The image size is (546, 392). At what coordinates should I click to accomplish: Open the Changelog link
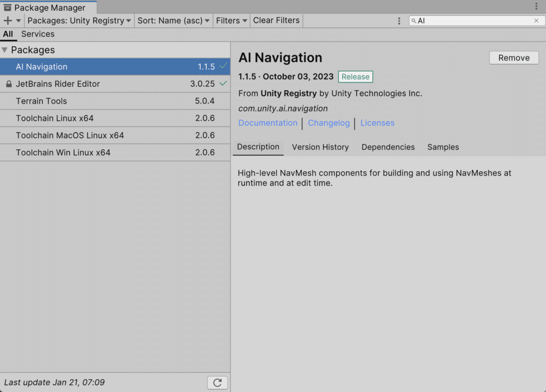pyautogui.click(x=328, y=123)
